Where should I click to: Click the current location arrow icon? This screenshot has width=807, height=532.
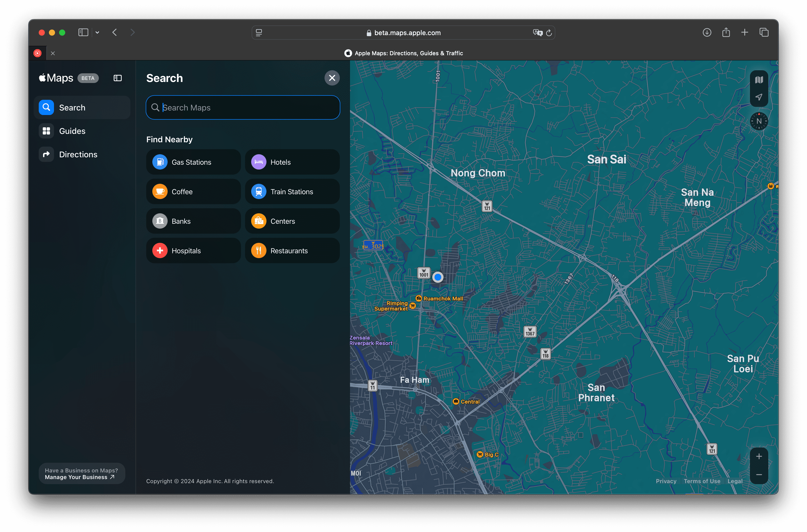click(759, 97)
